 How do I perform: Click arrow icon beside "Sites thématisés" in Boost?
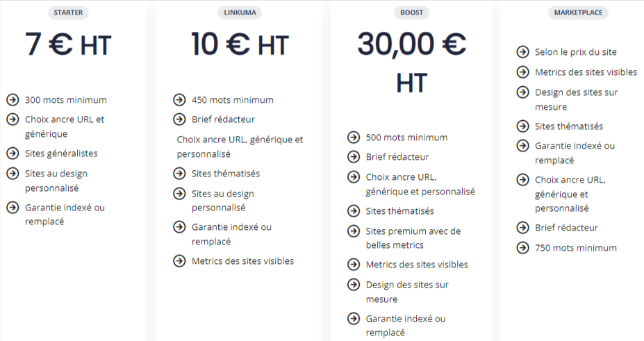point(353,210)
